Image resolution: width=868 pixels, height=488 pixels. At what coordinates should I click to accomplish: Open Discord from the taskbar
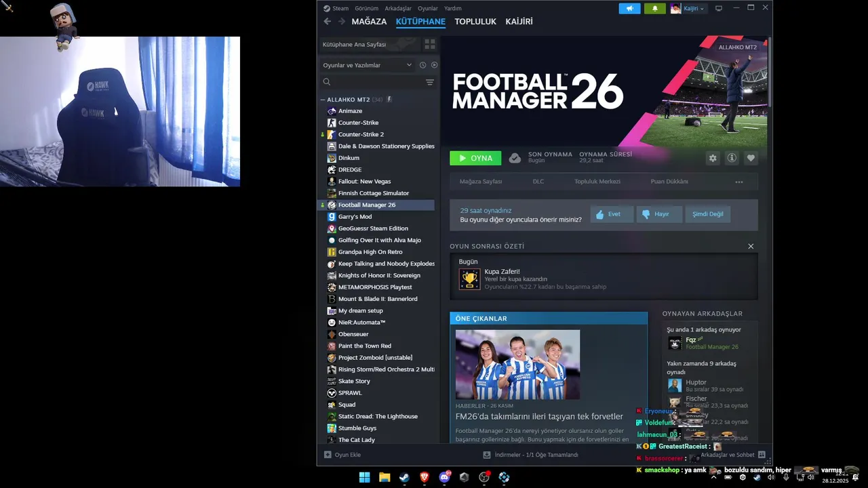pos(444,477)
